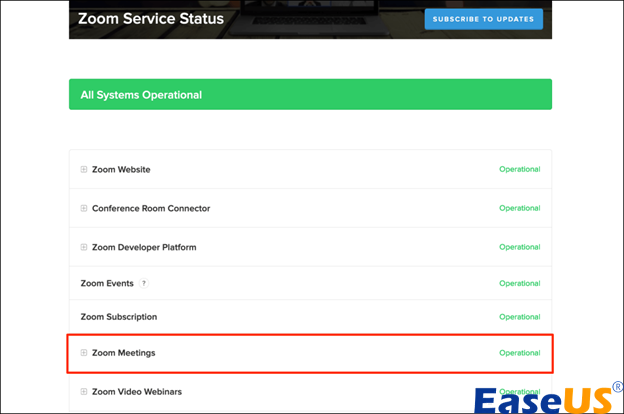The width and height of the screenshot is (624, 414).
Task: Select the Zoom Video Webinars label
Action: pos(137,392)
